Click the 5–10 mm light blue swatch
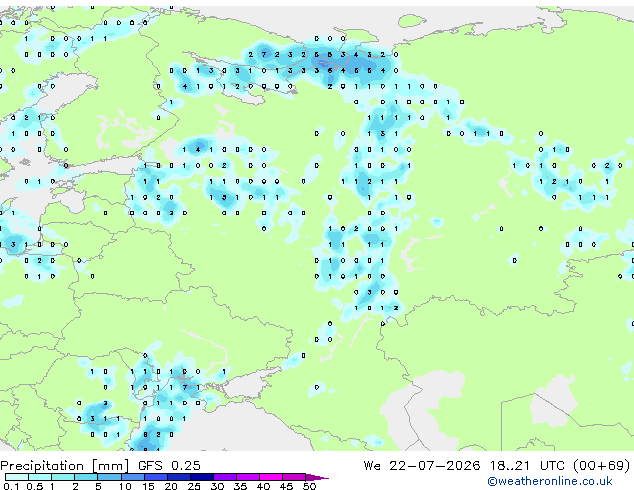This screenshot has height=490, width=634. click(109, 477)
